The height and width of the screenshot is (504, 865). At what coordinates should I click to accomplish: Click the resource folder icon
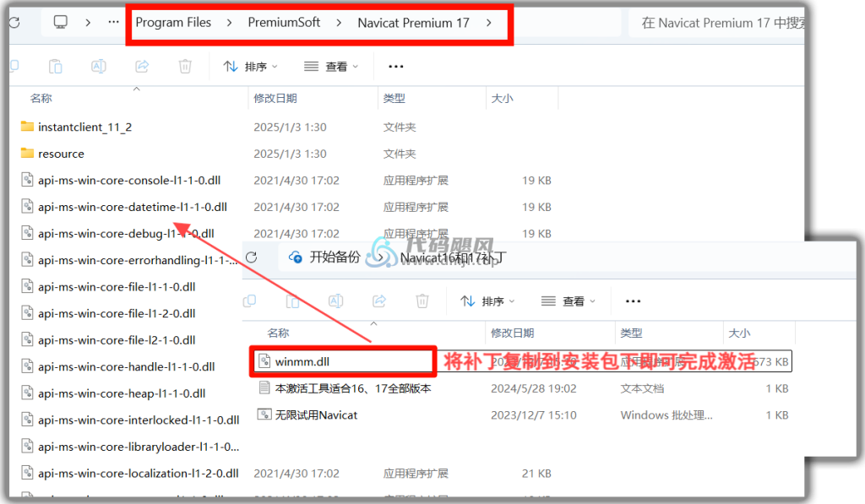click(x=27, y=153)
